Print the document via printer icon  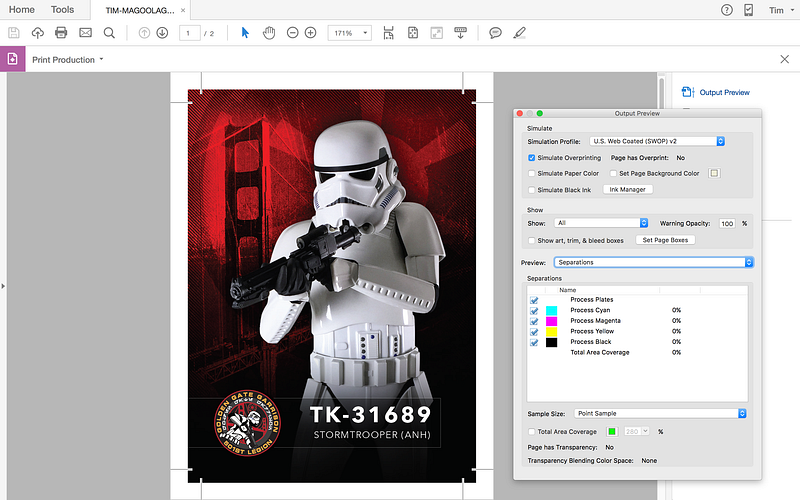coord(61,33)
